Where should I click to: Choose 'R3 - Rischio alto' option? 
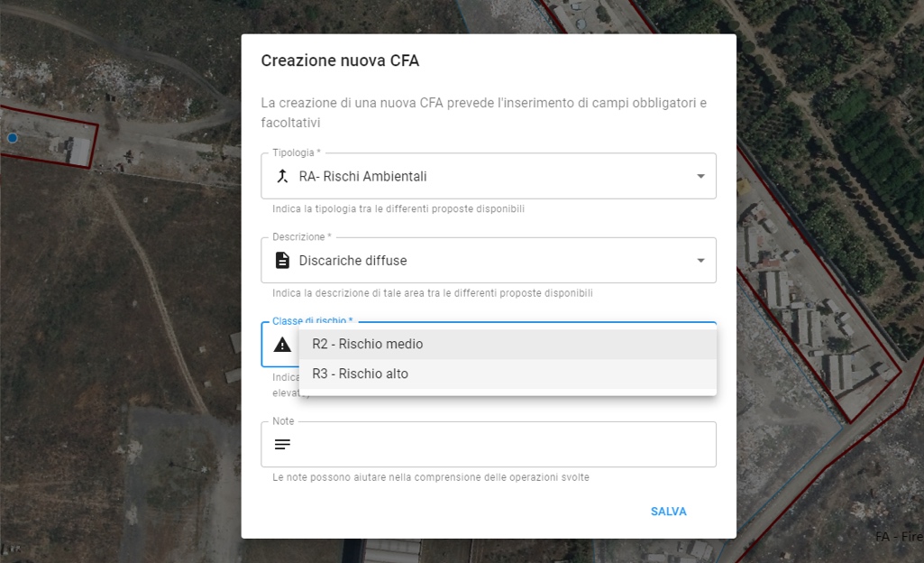pyautogui.click(x=360, y=374)
